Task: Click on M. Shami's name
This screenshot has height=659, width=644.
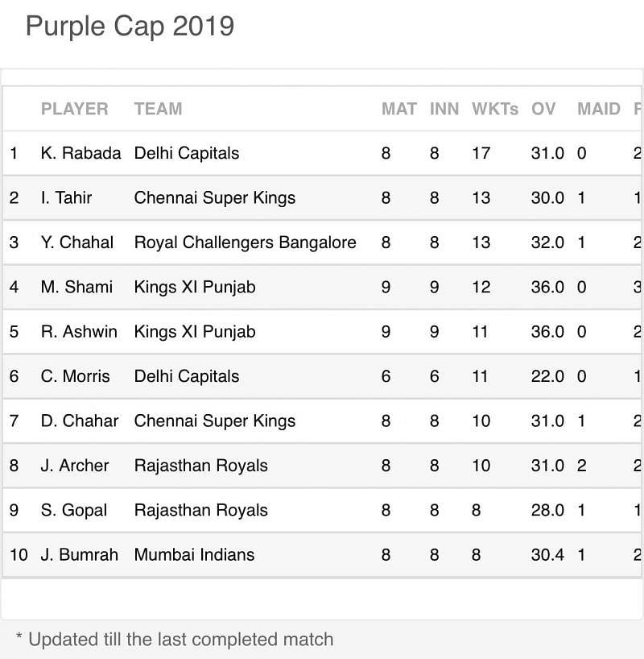Action: (x=76, y=287)
